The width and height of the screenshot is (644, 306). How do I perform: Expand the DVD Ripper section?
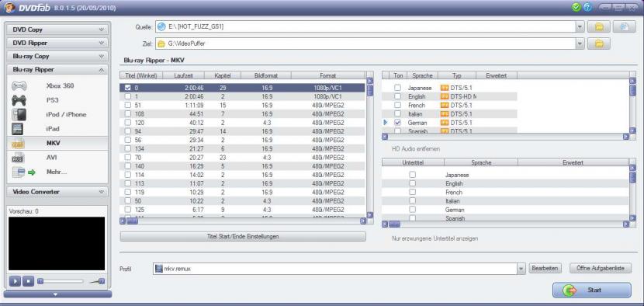57,43
